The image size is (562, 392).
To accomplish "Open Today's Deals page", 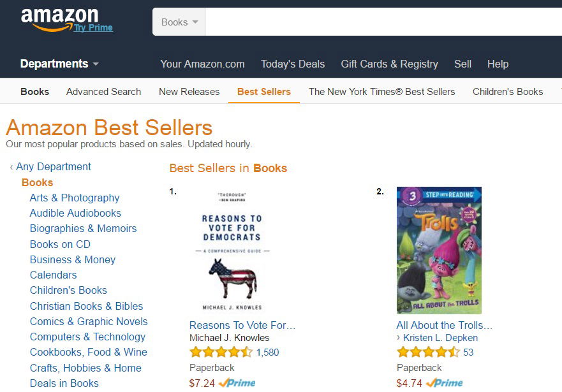I will [293, 64].
